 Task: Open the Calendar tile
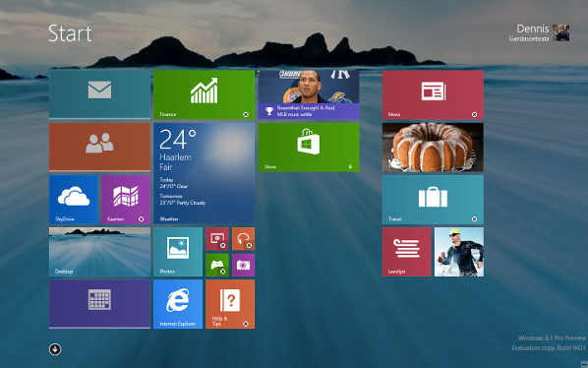[99, 304]
